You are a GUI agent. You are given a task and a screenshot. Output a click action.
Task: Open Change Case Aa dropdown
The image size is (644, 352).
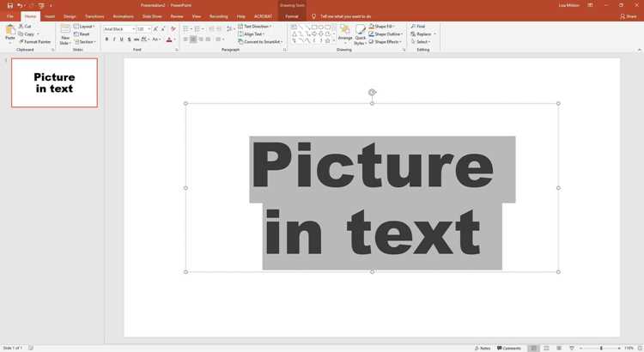(155, 39)
